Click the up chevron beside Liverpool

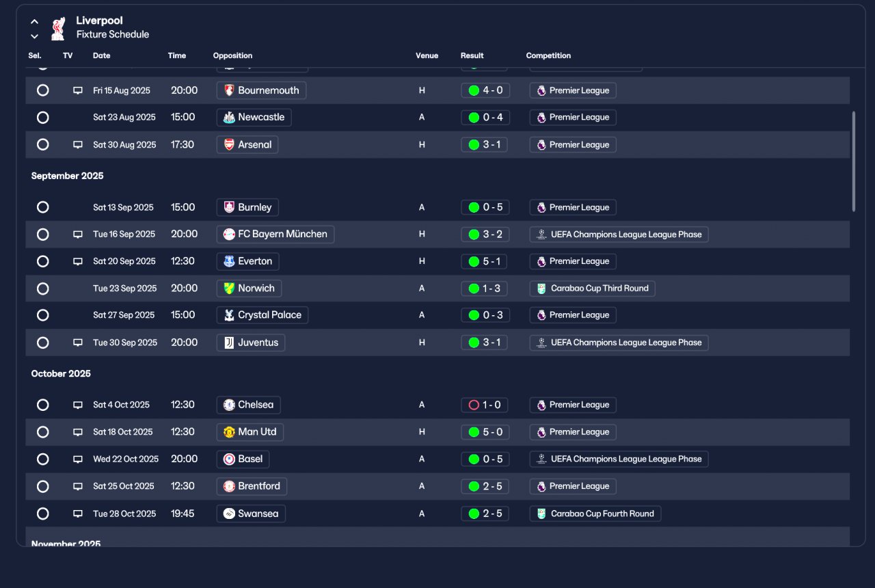[x=34, y=21]
